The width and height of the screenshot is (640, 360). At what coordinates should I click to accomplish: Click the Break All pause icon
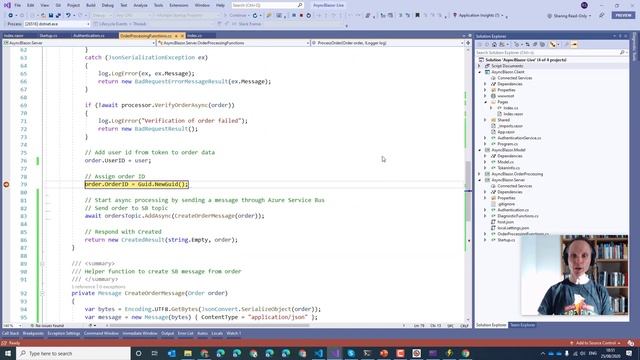293,15
